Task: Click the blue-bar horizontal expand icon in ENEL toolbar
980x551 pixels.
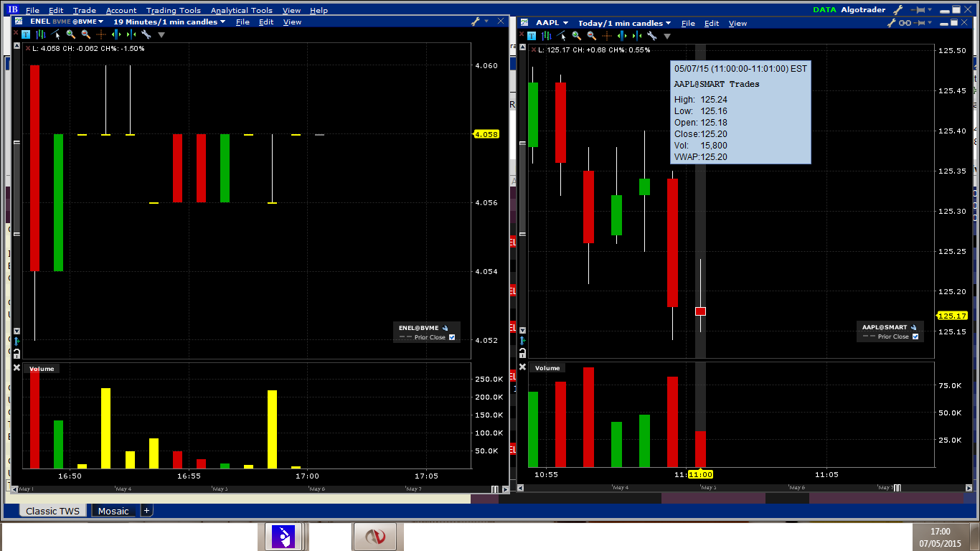Action: click(x=116, y=34)
